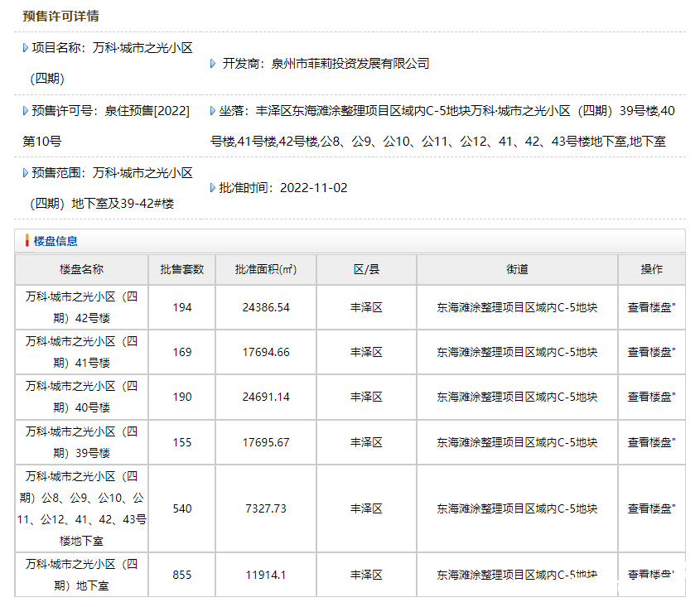
Task: Click the 194 units cell
Action: 182,307
